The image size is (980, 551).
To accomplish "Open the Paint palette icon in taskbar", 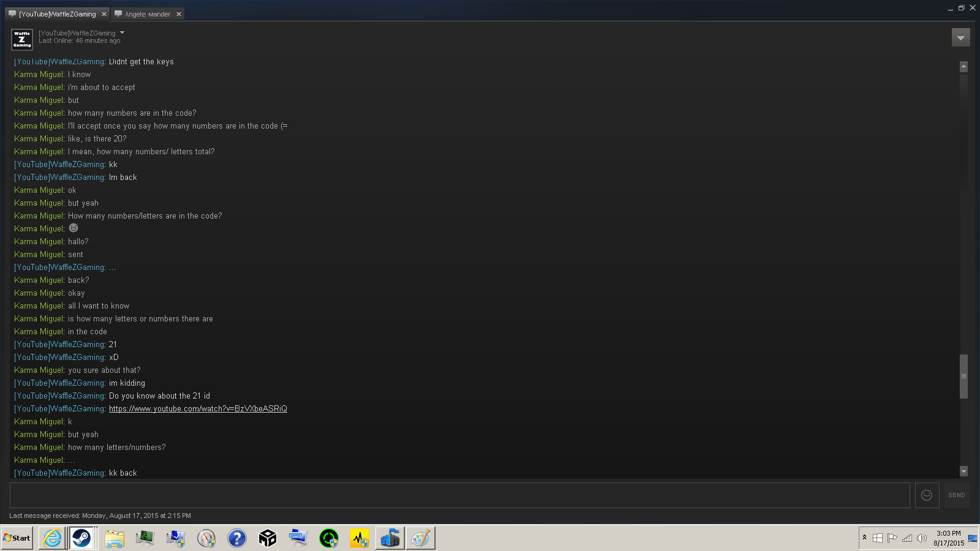I will click(420, 538).
